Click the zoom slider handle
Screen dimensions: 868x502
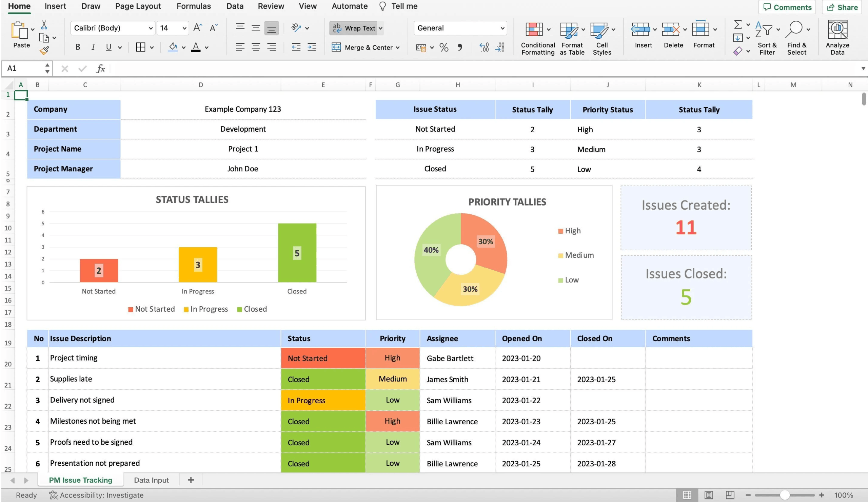(784, 495)
